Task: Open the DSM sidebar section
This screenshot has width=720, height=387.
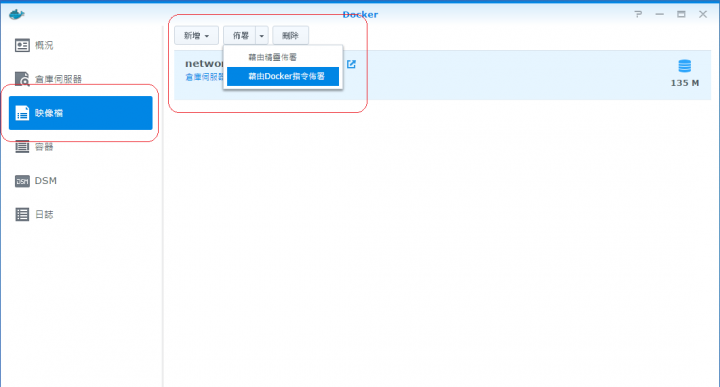Action: [x=81, y=181]
